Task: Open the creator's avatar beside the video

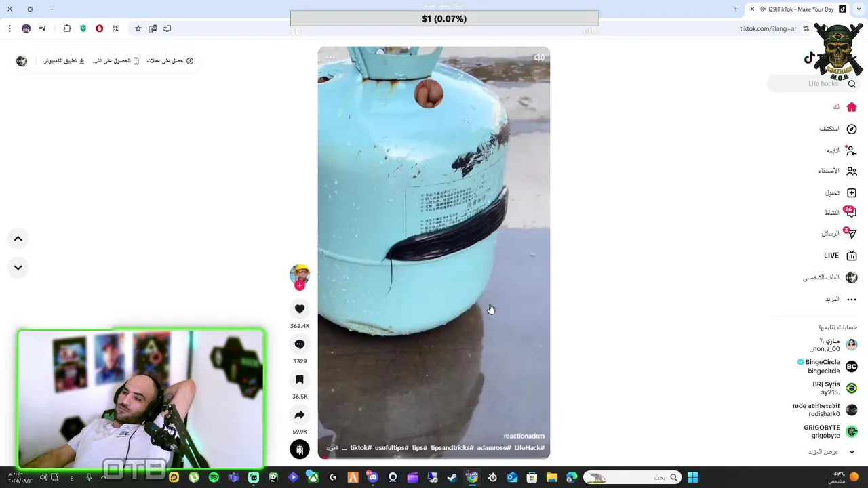Action: tap(300, 274)
